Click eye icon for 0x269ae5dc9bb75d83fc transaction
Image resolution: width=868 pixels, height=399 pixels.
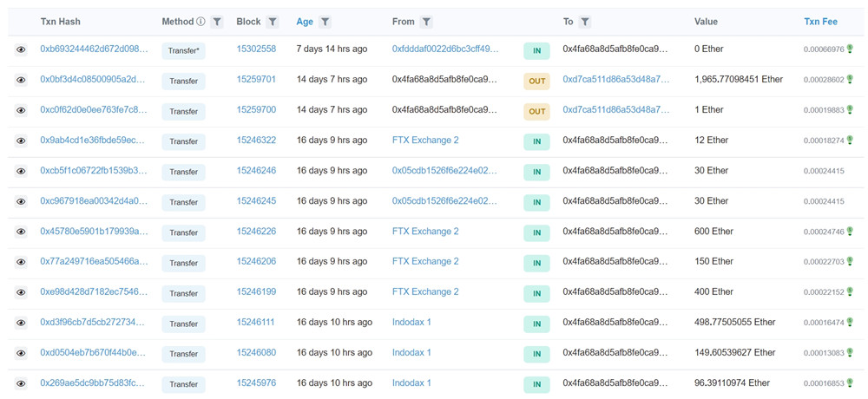(x=21, y=384)
